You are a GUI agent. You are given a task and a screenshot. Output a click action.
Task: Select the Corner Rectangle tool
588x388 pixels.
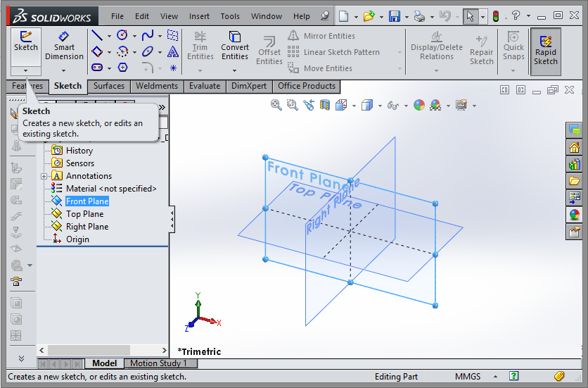click(x=97, y=51)
